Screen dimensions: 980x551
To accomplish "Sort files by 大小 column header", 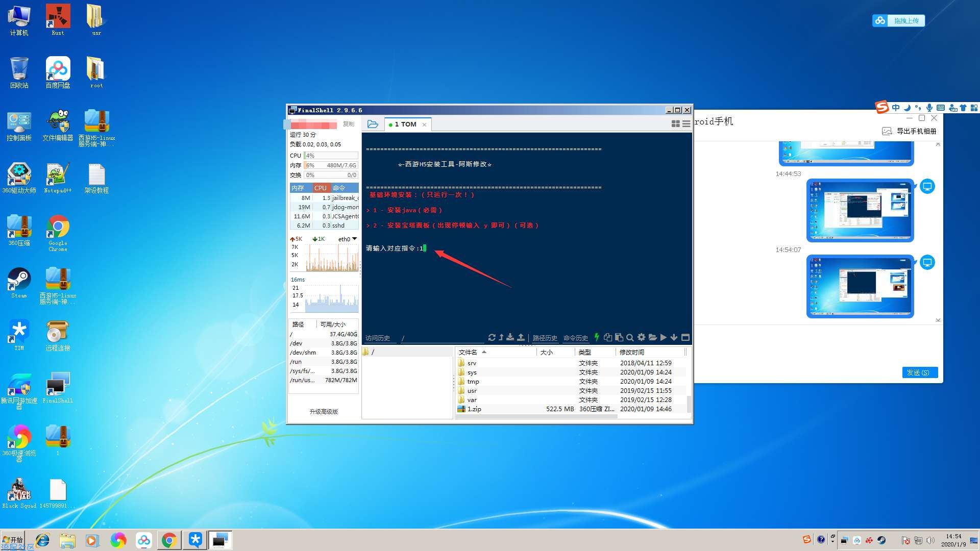I will tap(555, 352).
